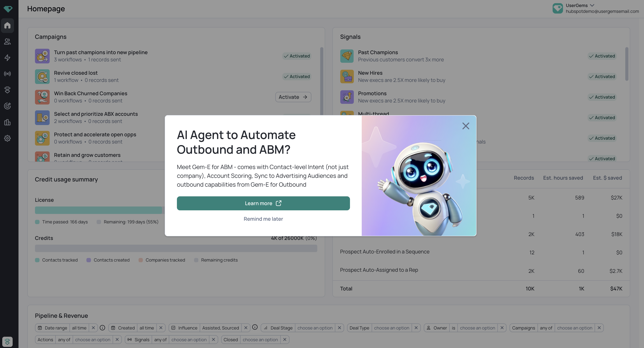644x348 pixels.
Task: Click the Companies tracked legend swatch
Action: (x=141, y=260)
